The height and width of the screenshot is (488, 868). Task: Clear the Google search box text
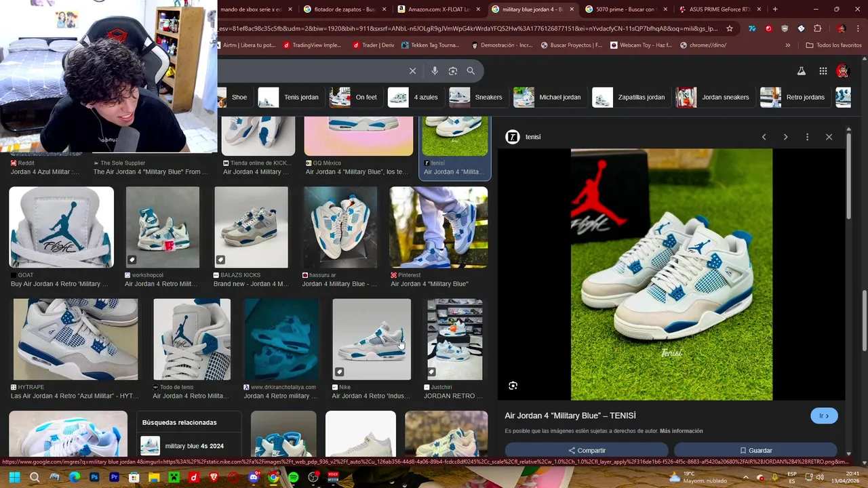[412, 70]
